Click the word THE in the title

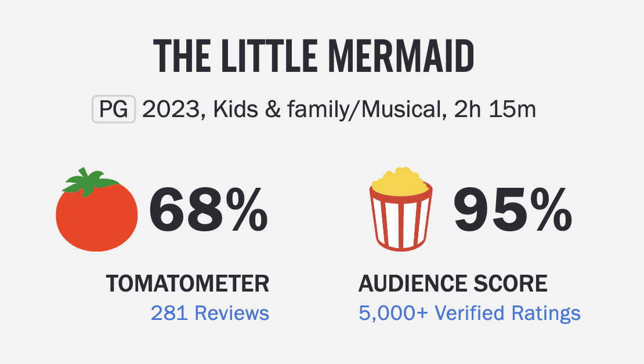(x=179, y=57)
